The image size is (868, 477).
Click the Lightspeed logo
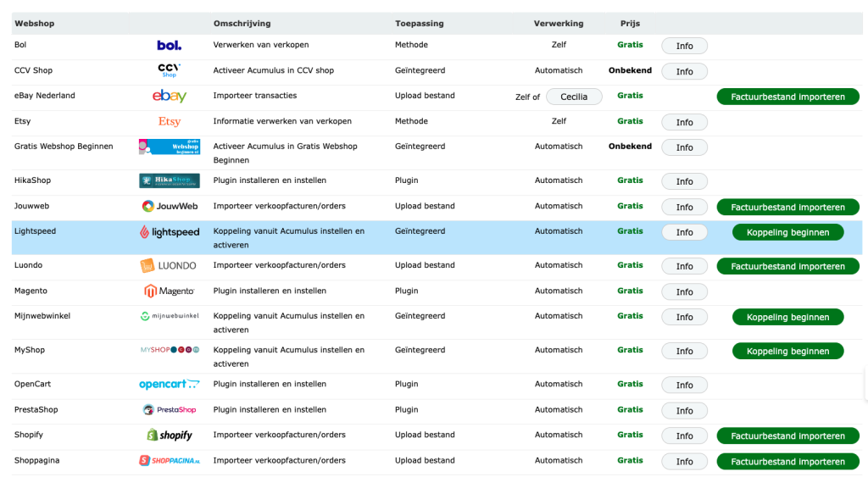170,232
